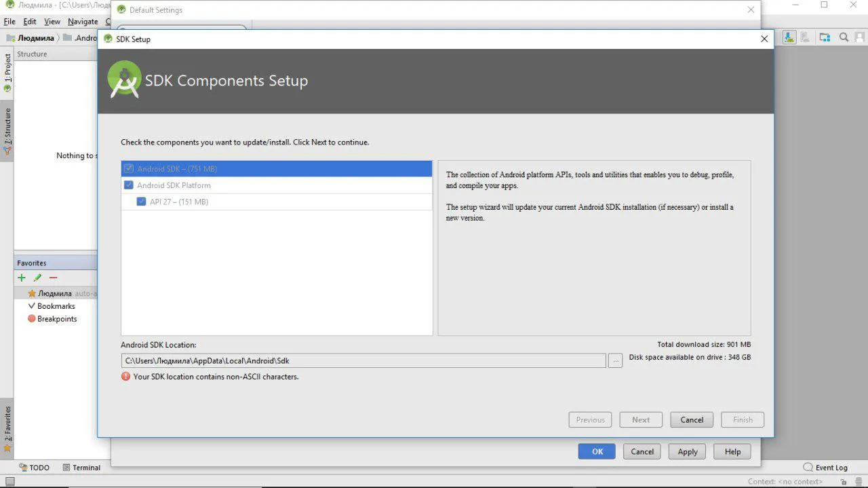Click the star icon next to Людмила favorites

click(x=32, y=293)
